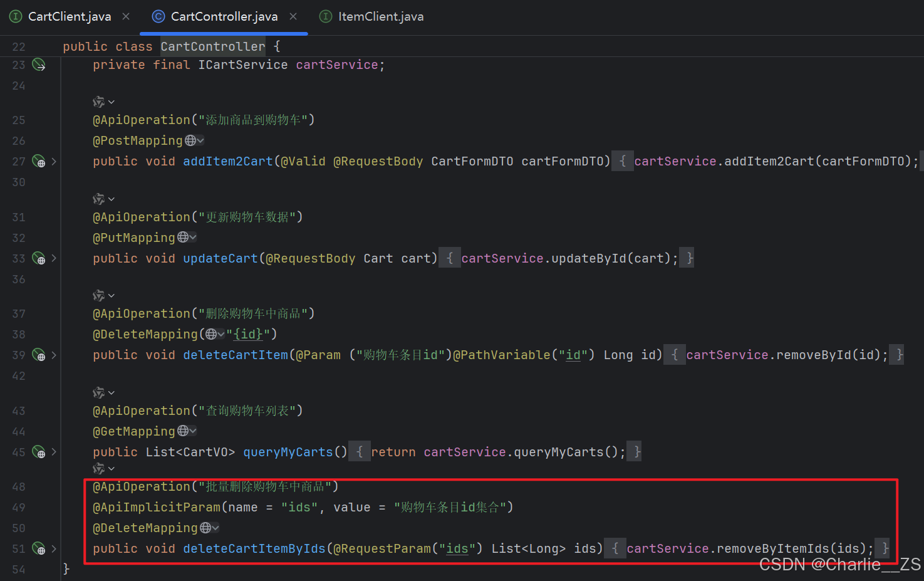Close the CartClient.java tab
The width and height of the screenshot is (924, 581).
(x=126, y=16)
